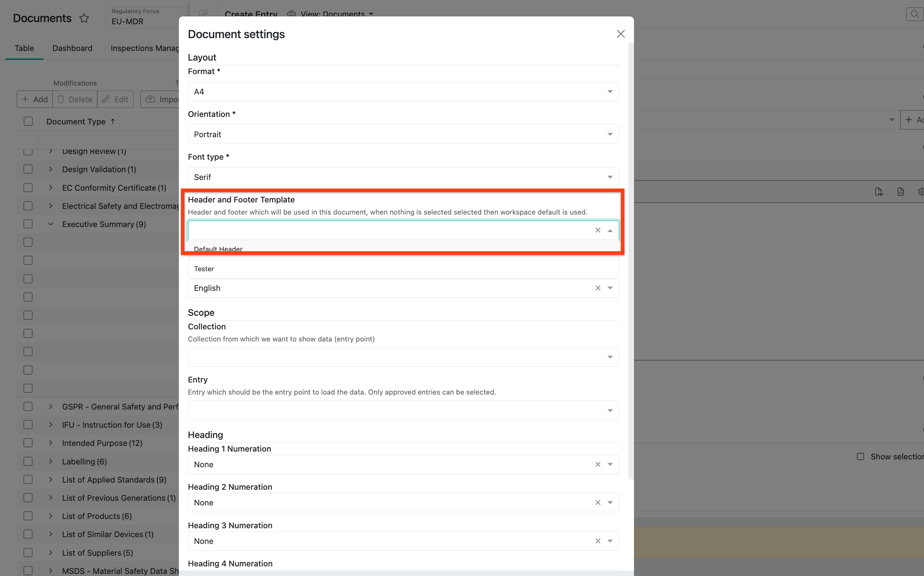Click the Edit button in Modifications
924x576 pixels.
115,99
